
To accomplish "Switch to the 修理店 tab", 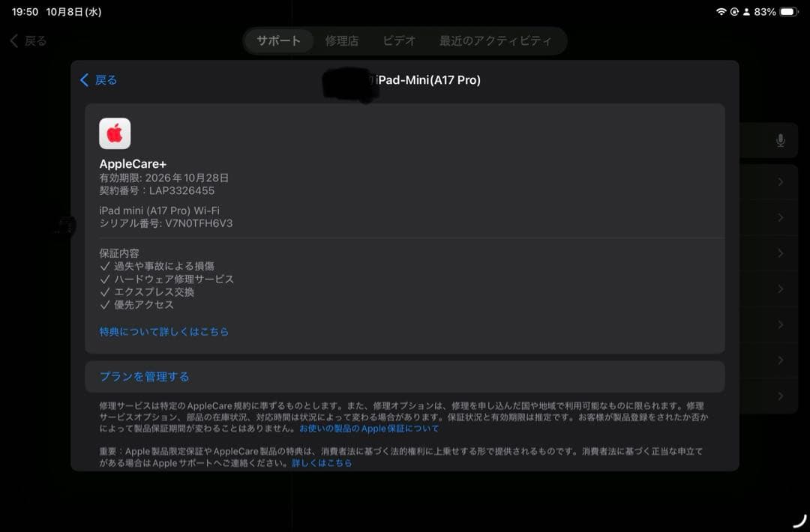I will tap(341, 41).
